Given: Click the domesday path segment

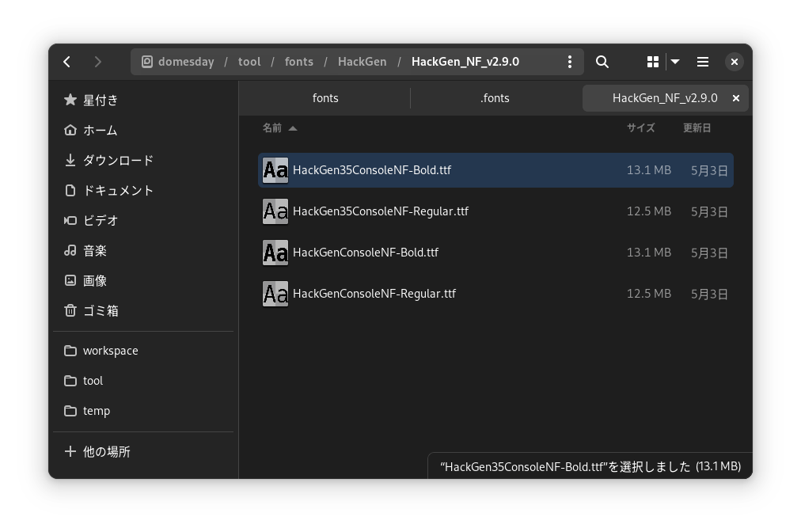Looking at the screenshot, I should 178,62.
